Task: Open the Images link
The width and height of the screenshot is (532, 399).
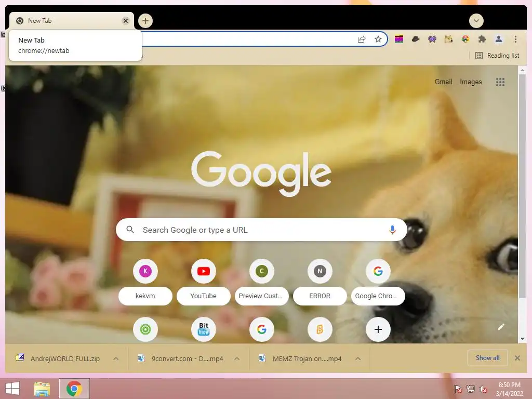Action: (471, 82)
